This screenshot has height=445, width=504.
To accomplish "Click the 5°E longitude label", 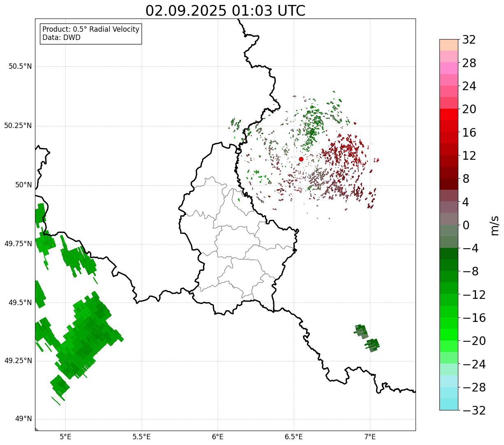I will coord(65,436).
